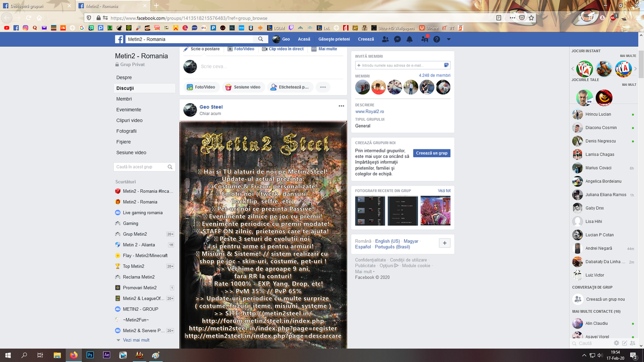Click the 'Caută în acest grup' search field

point(144,167)
